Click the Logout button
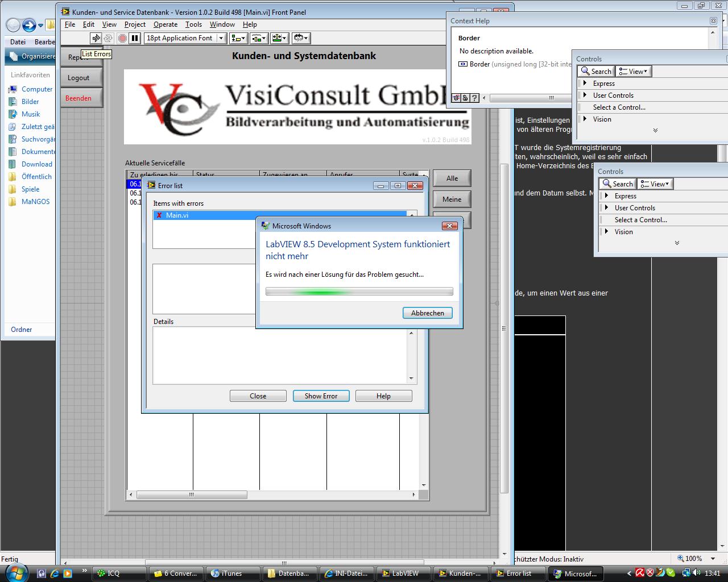Screen dimensions: 728x582 pos(81,78)
